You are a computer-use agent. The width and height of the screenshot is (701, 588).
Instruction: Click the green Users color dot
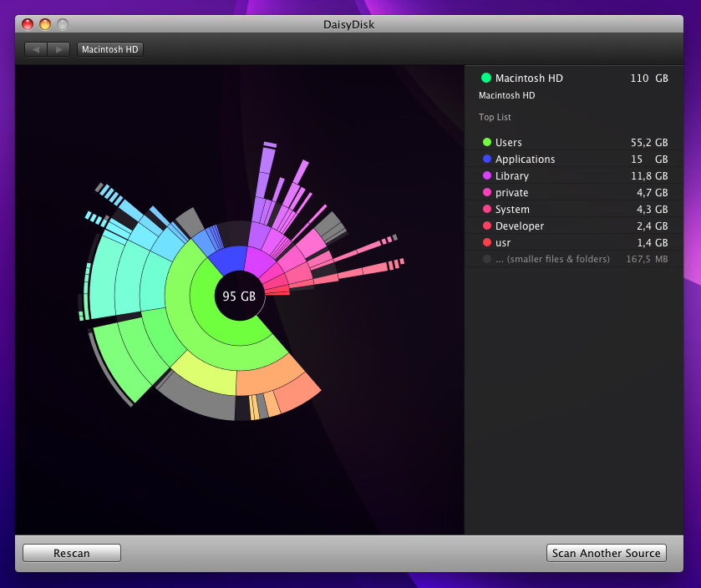487,142
